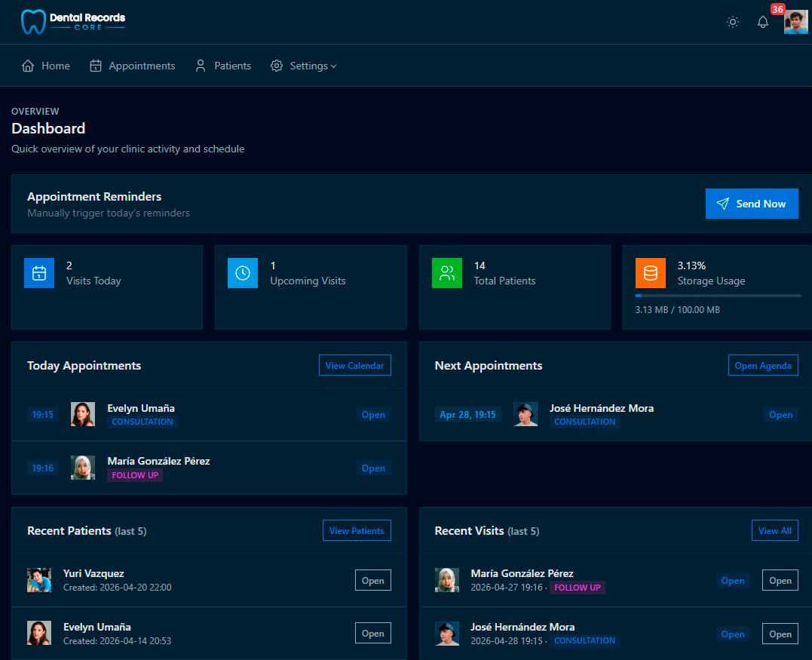Click the 19:16 time badge
812x660 pixels.
coord(42,468)
